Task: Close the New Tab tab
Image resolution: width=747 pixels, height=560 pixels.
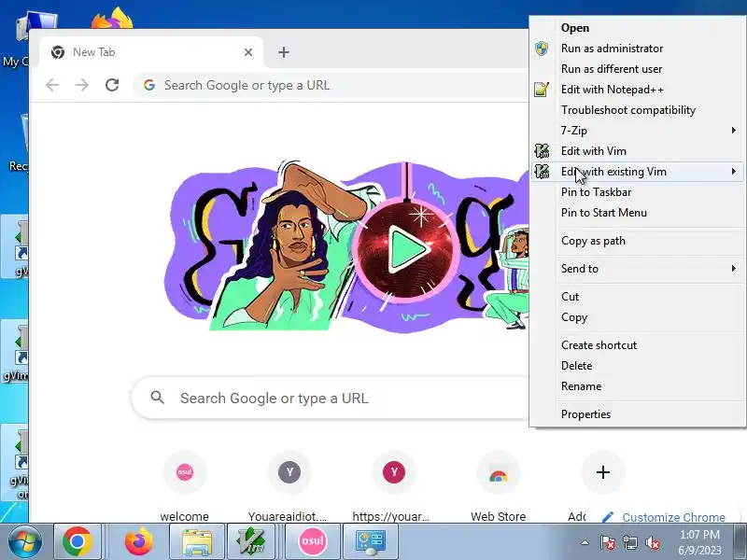Action: tap(248, 52)
